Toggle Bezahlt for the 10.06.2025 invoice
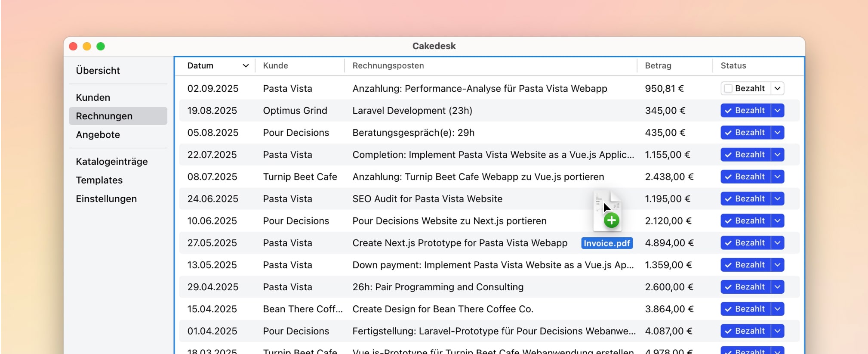Screen dimensions: 868x354 [745, 220]
